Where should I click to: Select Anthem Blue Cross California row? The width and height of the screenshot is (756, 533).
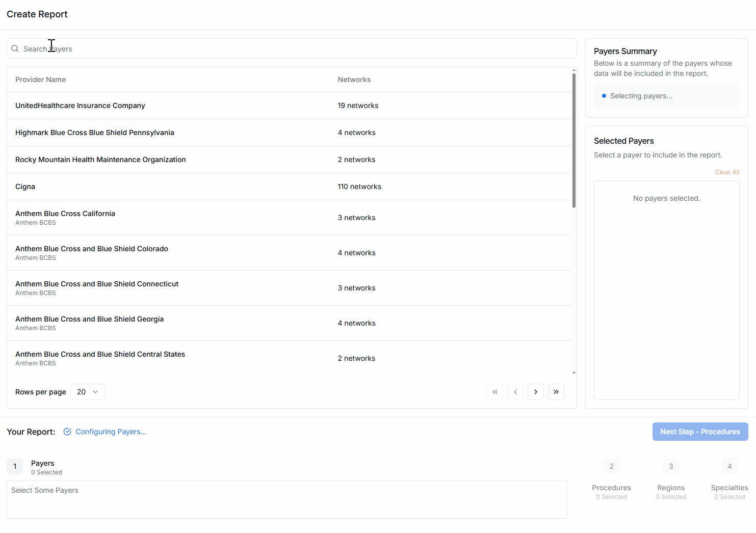tap(289, 218)
